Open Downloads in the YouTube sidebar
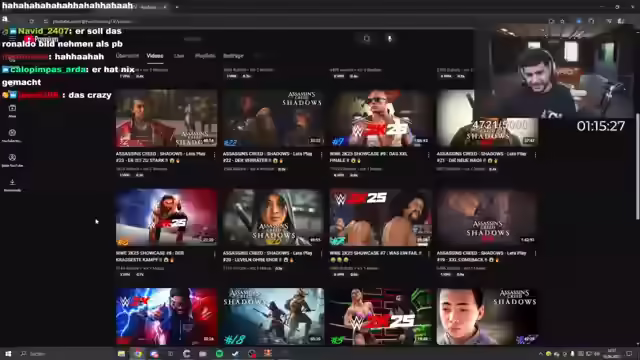Image resolution: width=640 pixels, height=360 pixels. point(12,184)
